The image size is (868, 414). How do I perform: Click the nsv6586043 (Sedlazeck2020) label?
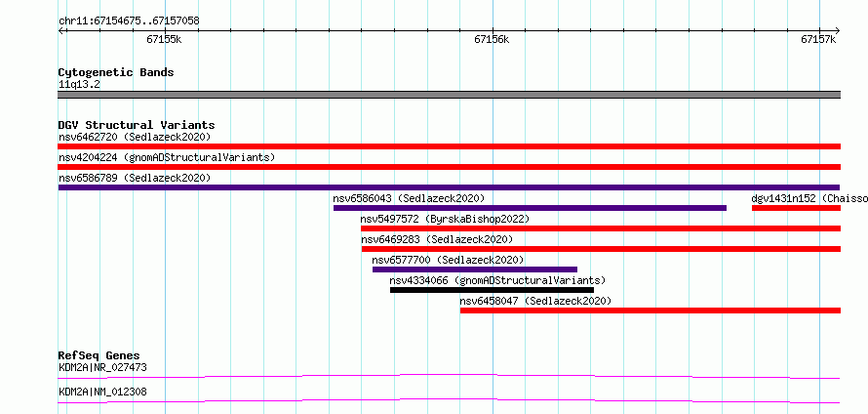pos(409,198)
